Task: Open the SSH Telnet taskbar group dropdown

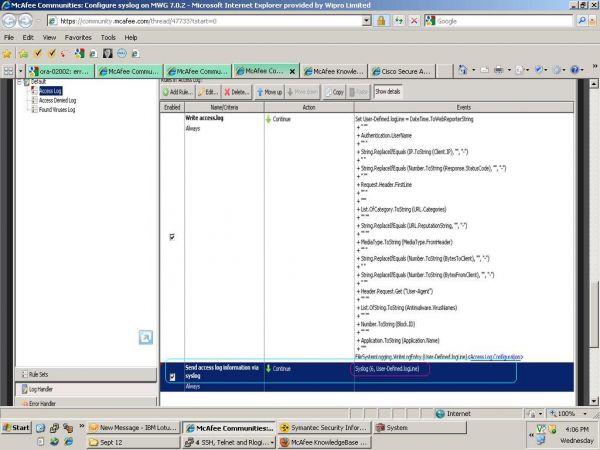Action: click(272, 442)
